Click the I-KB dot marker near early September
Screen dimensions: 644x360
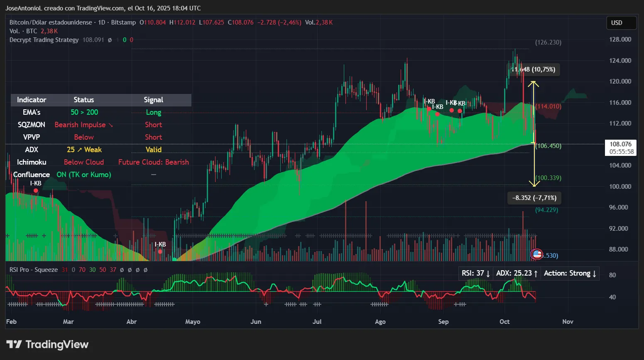(x=451, y=111)
